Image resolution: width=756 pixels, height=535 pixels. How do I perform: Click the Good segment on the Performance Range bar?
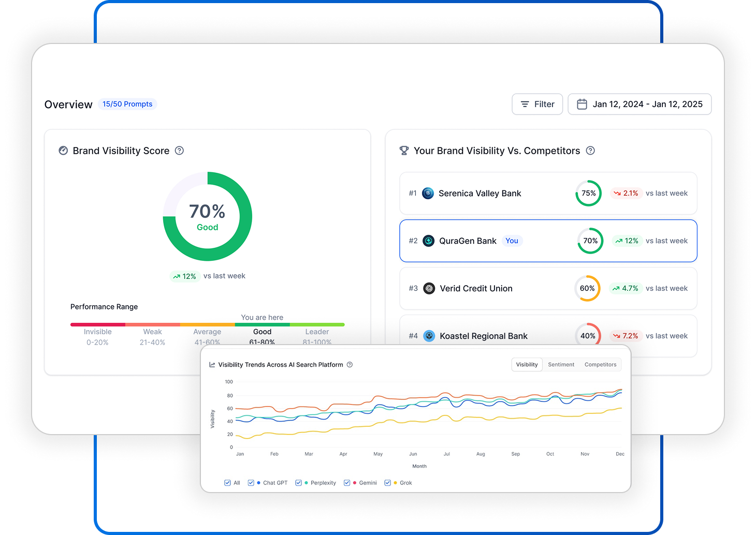[x=262, y=324]
